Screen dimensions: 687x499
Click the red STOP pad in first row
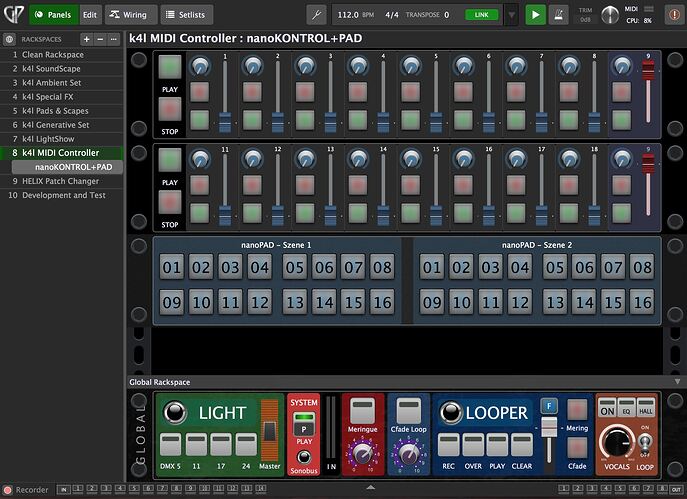[170, 109]
